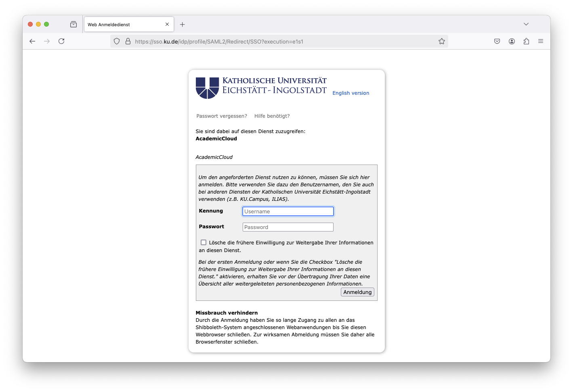Enable the Lösche die frühere Einwilligung checkbox
This screenshot has width=573, height=392.
point(204,242)
